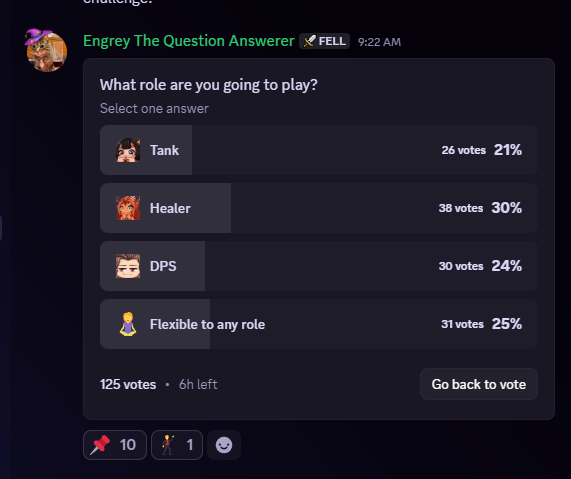Click the Tank option emoji icon
This screenshot has height=479, width=571.
[x=128, y=150]
